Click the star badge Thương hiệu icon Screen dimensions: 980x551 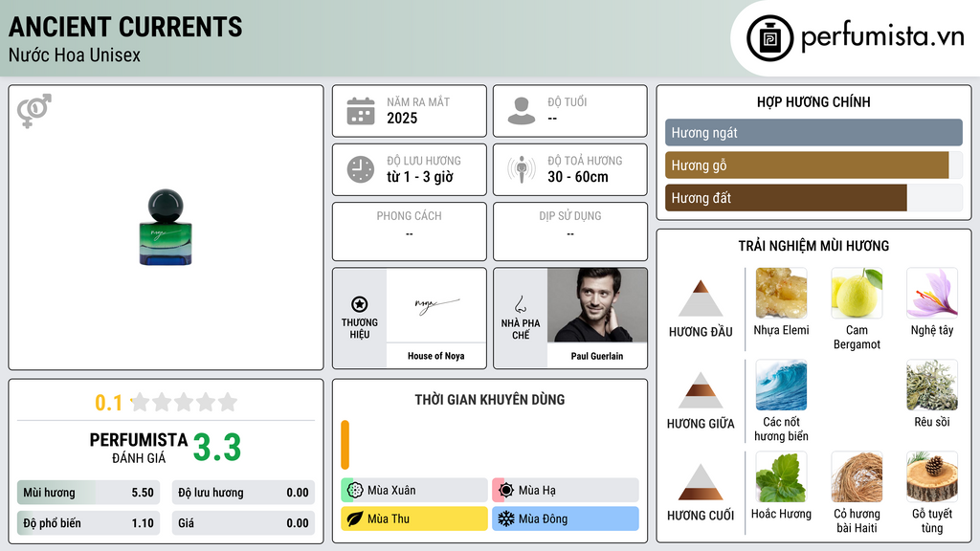click(360, 304)
